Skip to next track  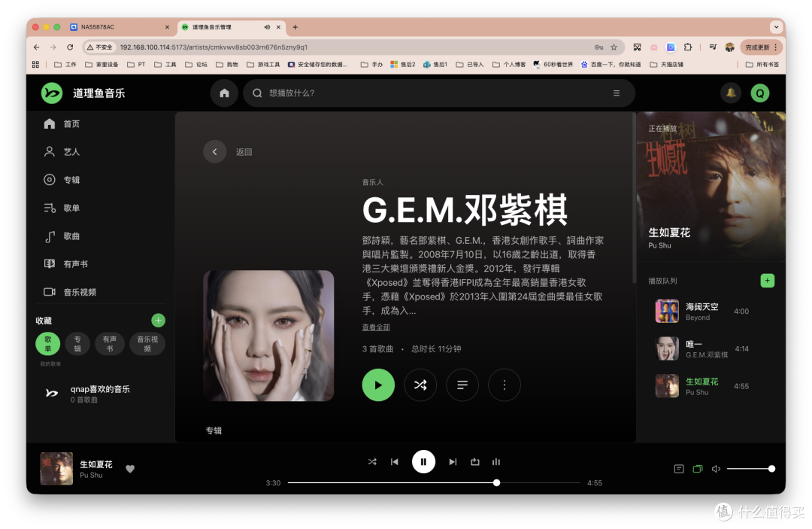coord(453,461)
